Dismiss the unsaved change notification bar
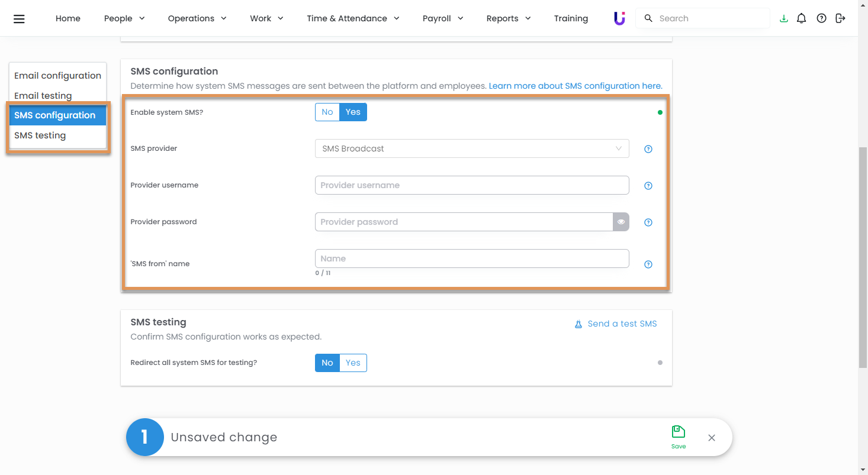 tap(712, 438)
